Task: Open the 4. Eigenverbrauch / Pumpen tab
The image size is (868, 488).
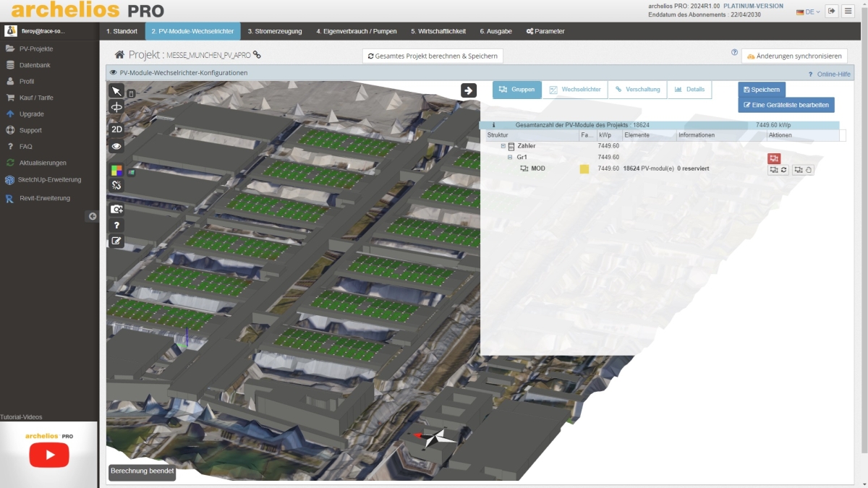Action: click(x=357, y=31)
